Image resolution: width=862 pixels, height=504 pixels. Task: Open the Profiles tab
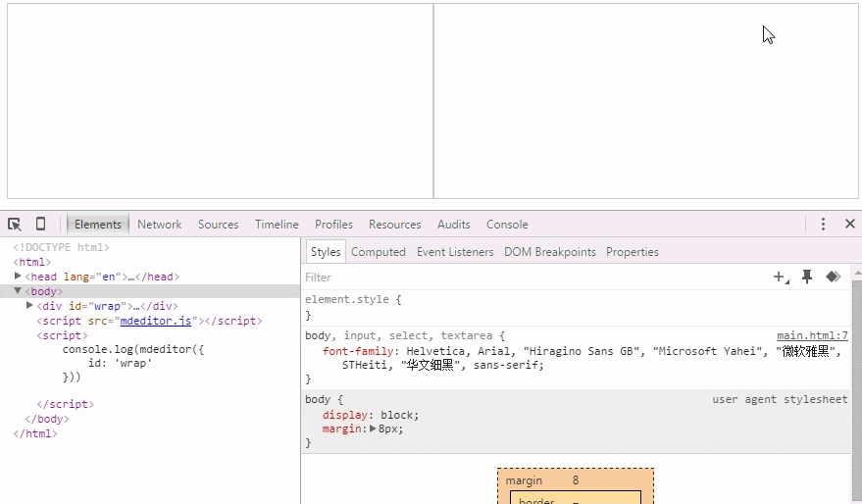click(x=333, y=225)
